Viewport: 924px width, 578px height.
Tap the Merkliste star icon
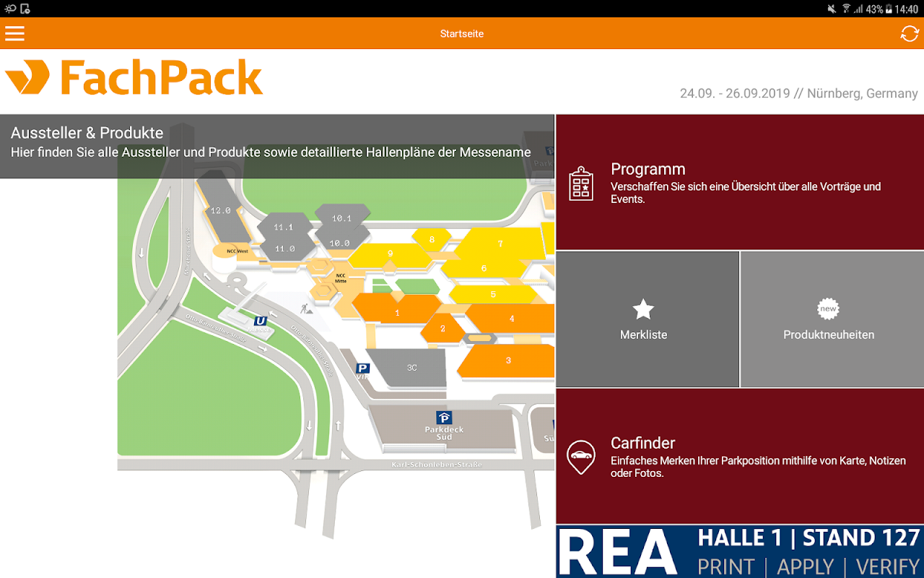click(x=643, y=310)
